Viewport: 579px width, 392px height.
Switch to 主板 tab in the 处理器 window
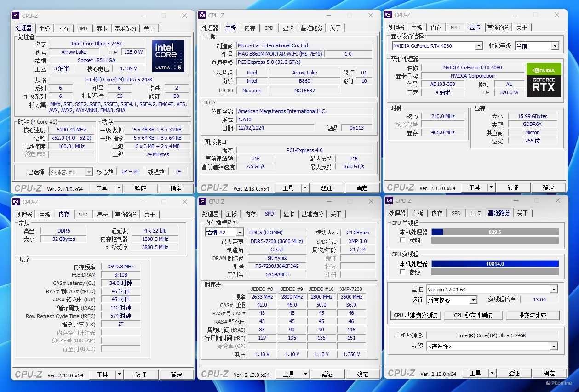45,28
